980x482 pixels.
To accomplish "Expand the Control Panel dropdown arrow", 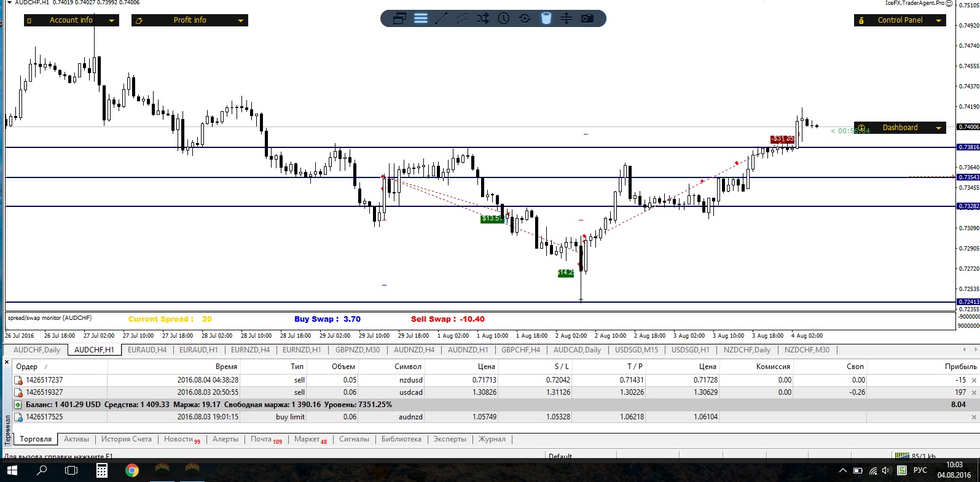I will 938,21.
